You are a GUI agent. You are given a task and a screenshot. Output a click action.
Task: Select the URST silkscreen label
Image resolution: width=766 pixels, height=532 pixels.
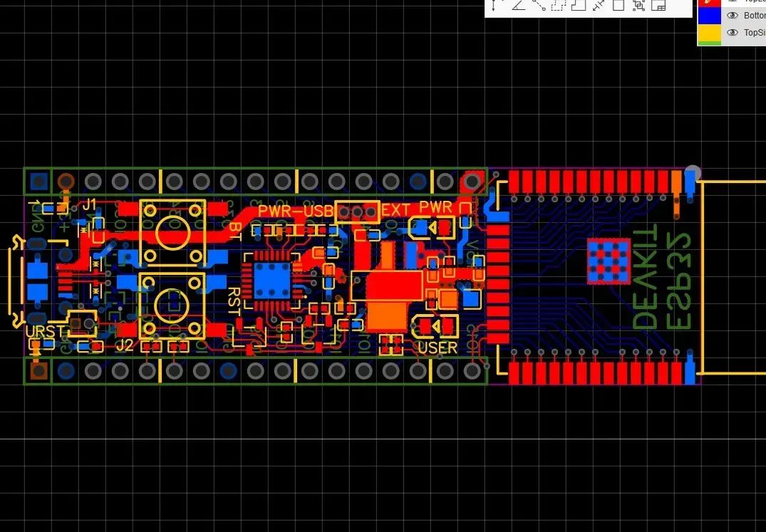click(x=44, y=331)
